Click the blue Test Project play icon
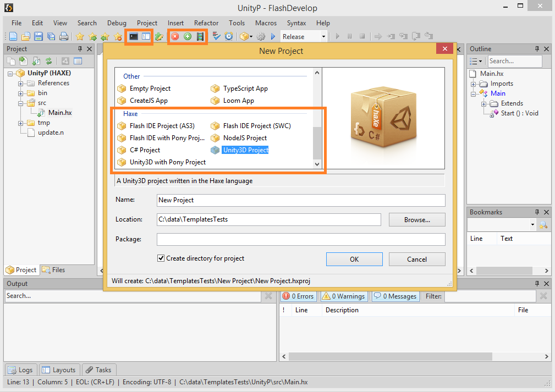Viewport: 555px width, 392px height. (x=273, y=36)
